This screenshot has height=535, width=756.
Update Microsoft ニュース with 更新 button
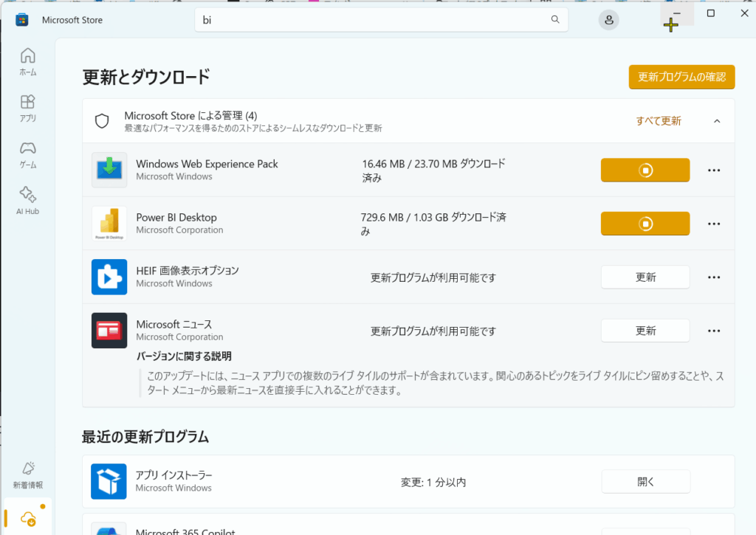(645, 331)
